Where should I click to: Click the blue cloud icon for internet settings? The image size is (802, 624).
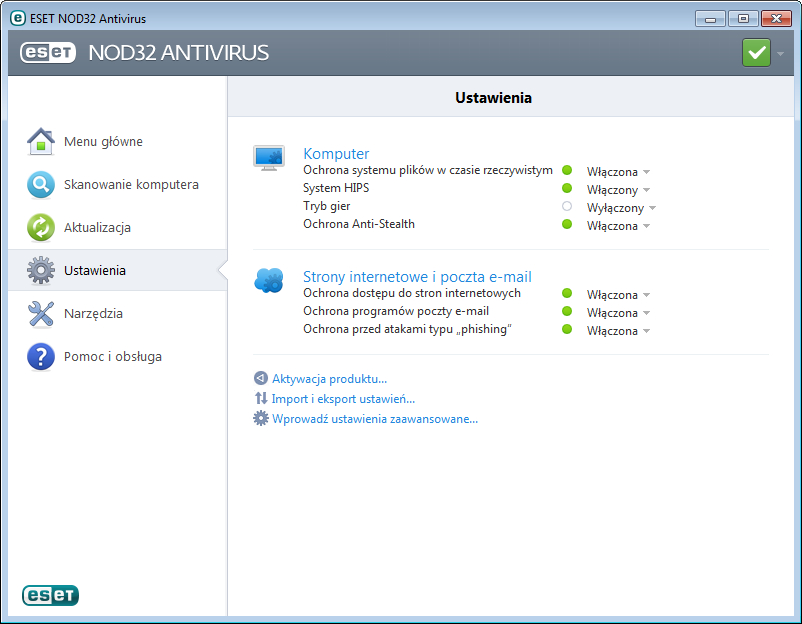[269, 280]
